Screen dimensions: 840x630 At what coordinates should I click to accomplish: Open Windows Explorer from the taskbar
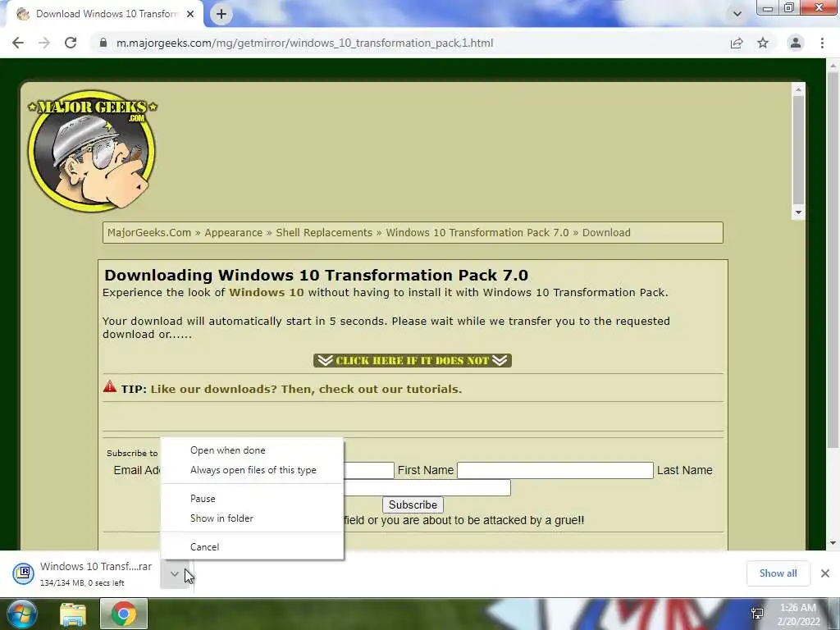coord(73,614)
